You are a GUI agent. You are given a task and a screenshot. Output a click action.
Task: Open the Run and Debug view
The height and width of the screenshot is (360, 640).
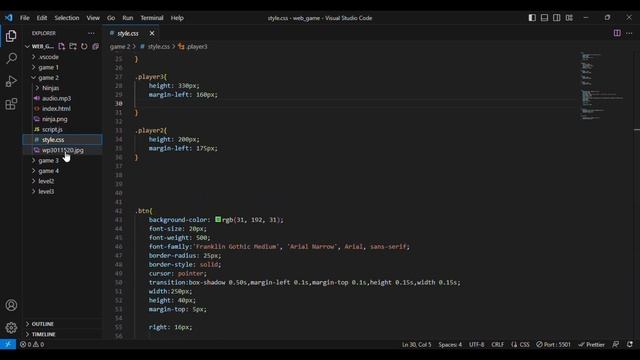11,81
